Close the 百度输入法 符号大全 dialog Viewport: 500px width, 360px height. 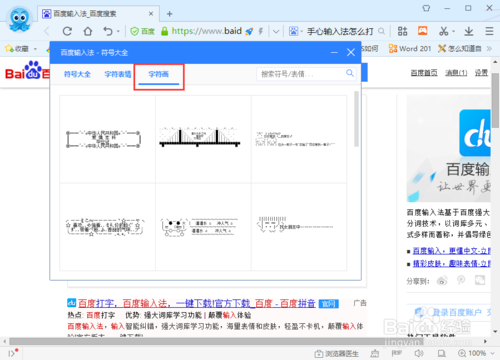tap(351, 52)
